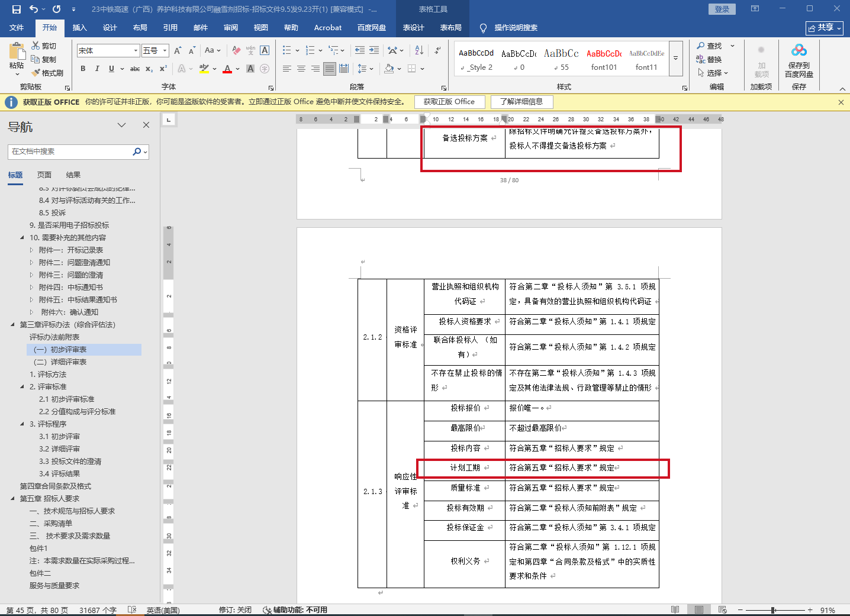Click the 在文档中搜索 search field
The image size is (850, 616).
[70, 151]
